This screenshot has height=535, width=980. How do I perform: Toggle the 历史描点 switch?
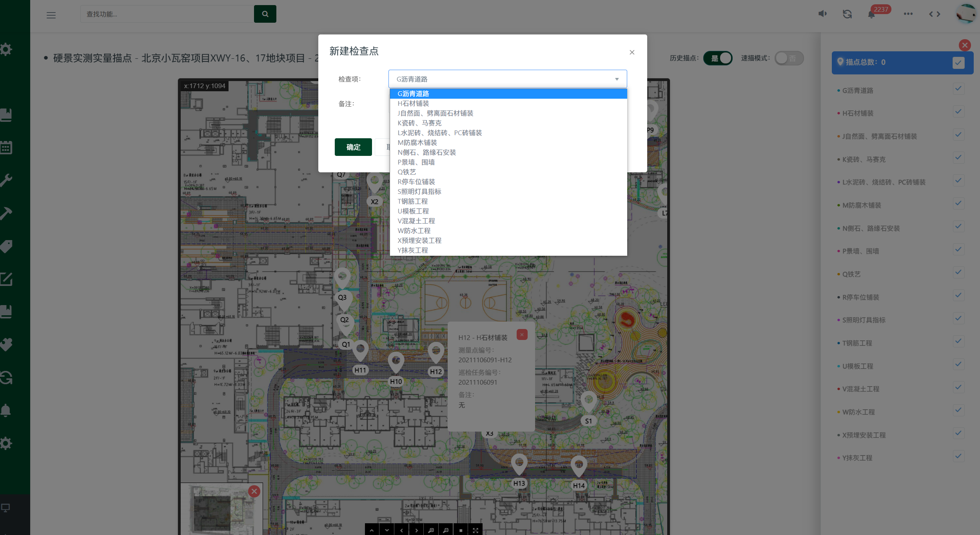[x=718, y=58]
